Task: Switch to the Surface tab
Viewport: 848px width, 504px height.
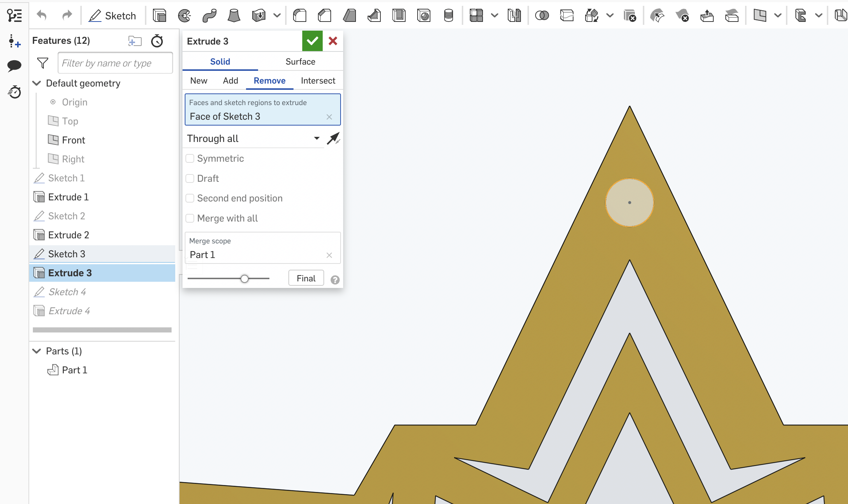Action: [300, 61]
